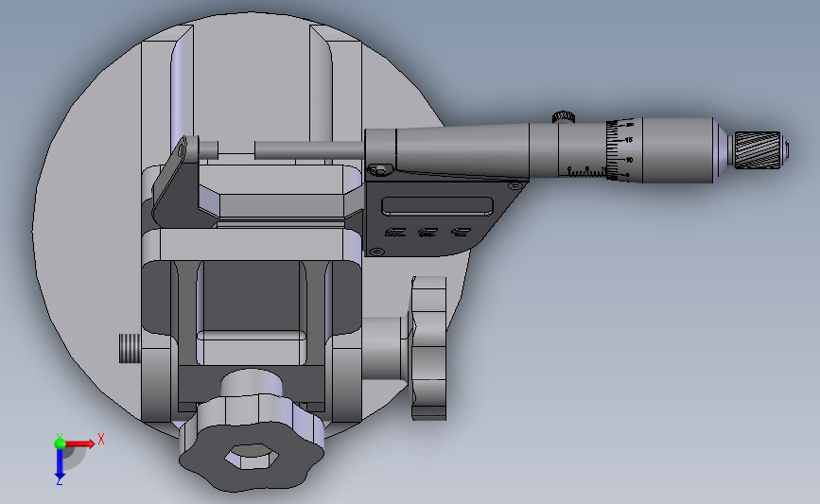Click the green Y axis dot of the triad
820x504 pixels.
coord(60,443)
